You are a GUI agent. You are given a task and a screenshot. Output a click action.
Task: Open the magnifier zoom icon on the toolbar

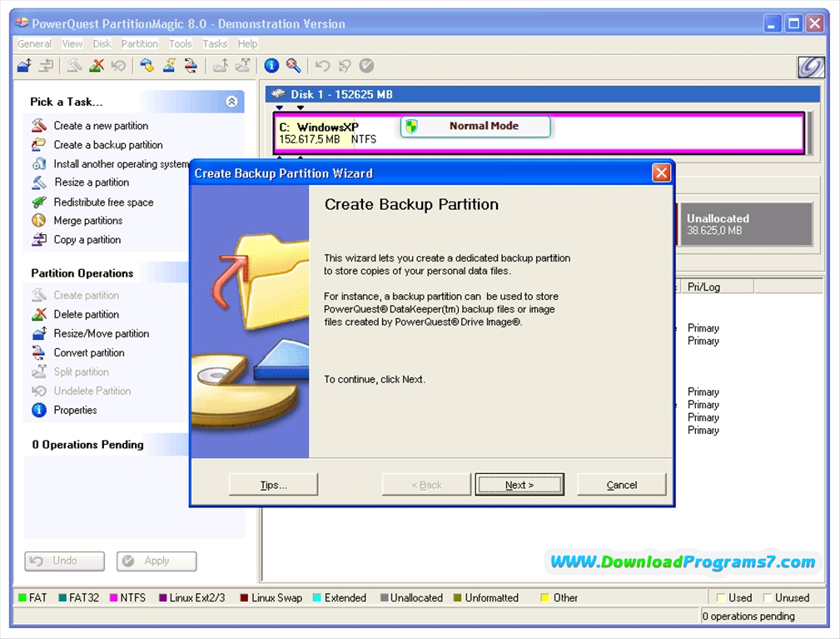[291, 65]
